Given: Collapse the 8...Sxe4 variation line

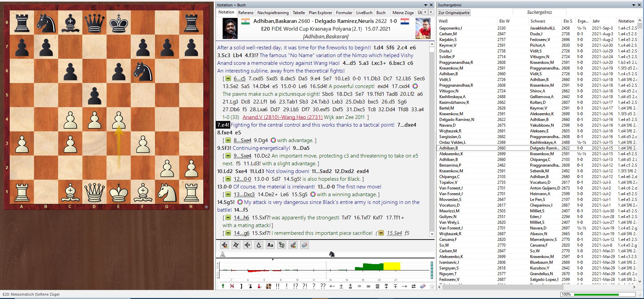Looking at the screenshot, I should coord(228,140).
